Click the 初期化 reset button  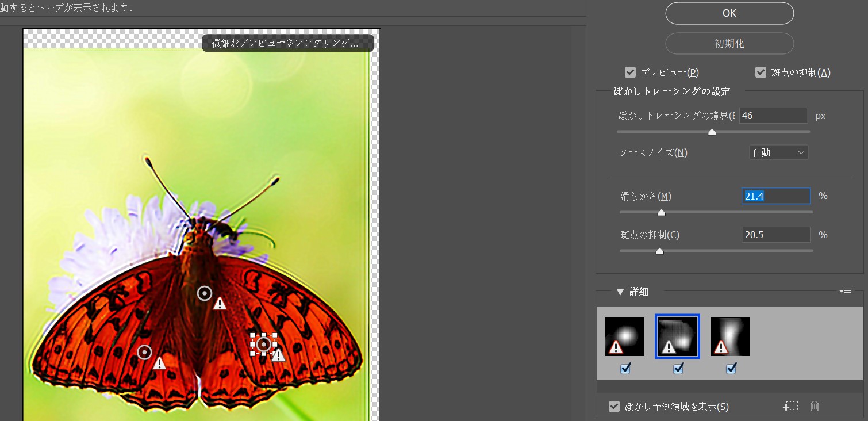click(x=729, y=44)
